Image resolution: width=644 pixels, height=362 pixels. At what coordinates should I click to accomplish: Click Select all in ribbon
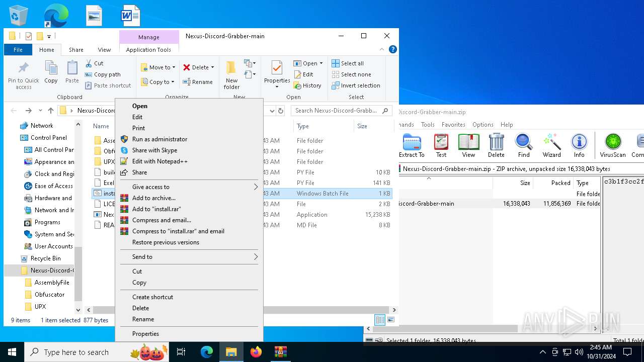(348, 63)
